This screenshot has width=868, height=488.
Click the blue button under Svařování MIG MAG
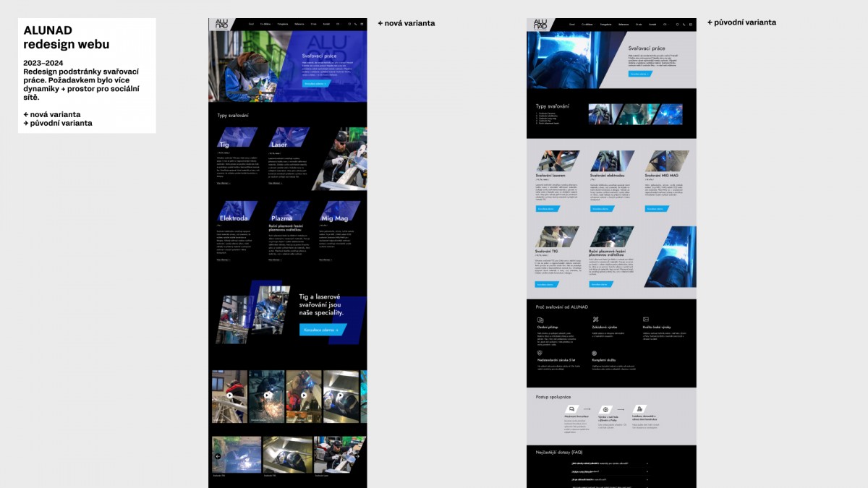coord(657,209)
